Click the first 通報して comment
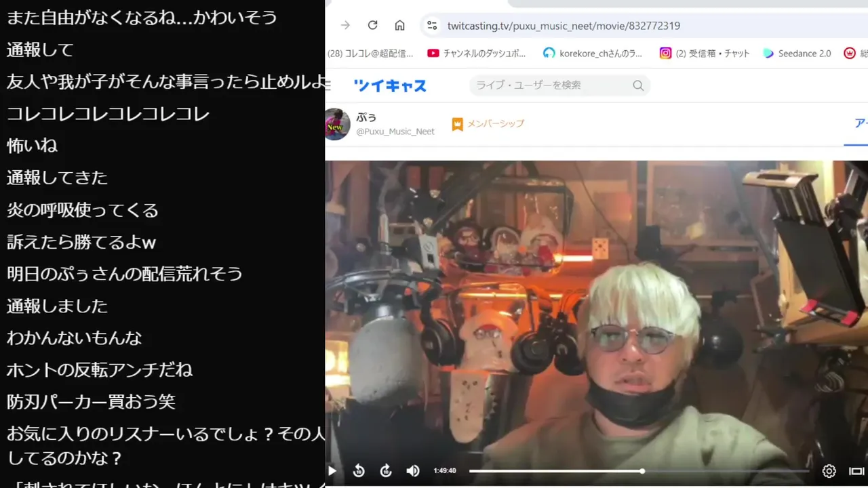Viewport: 868px width, 488px height. click(x=40, y=49)
